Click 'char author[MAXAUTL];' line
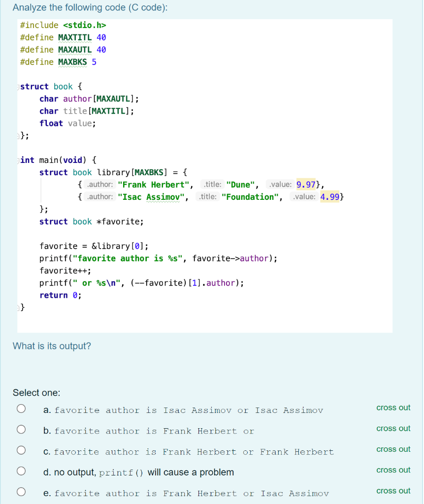Screen dimensions: 424x504 pyautogui.click(x=89, y=98)
